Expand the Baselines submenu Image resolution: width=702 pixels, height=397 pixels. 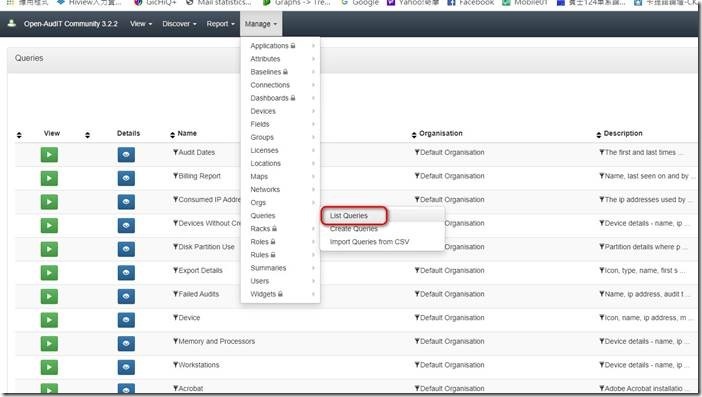pyautogui.click(x=280, y=72)
